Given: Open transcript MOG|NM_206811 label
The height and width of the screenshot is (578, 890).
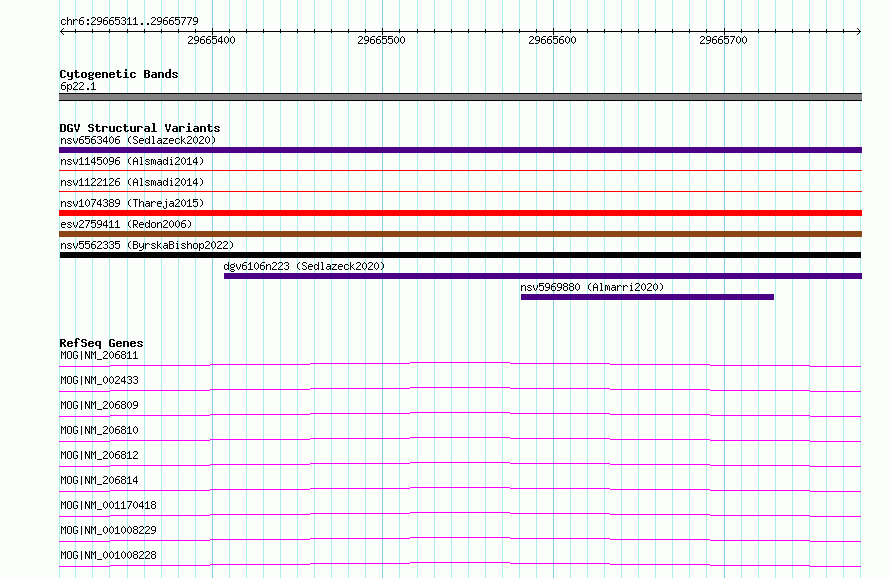Looking at the screenshot, I should click(x=99, y=355).
